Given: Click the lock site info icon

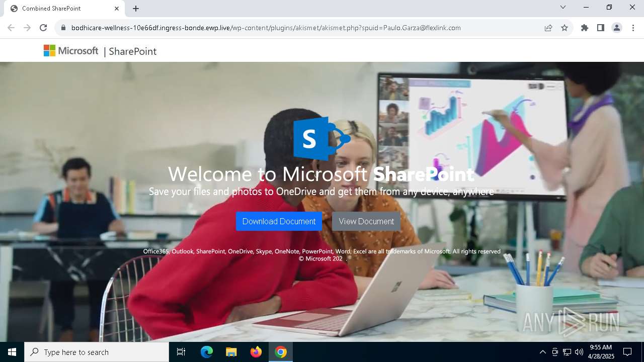Looking at the screenshot, I should [63, 28].
